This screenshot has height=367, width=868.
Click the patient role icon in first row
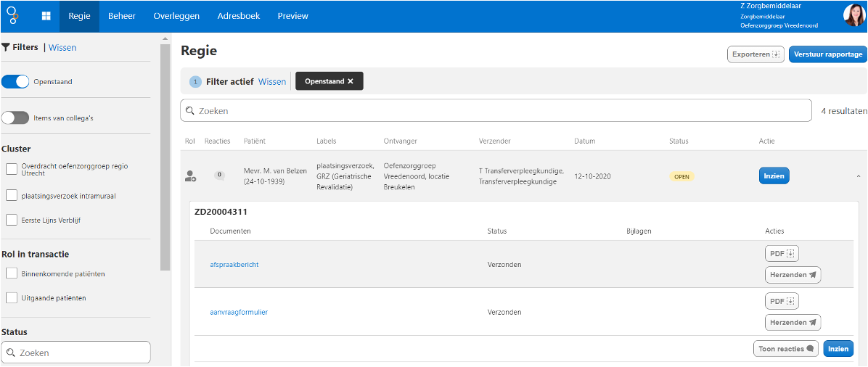coord(190,176)
